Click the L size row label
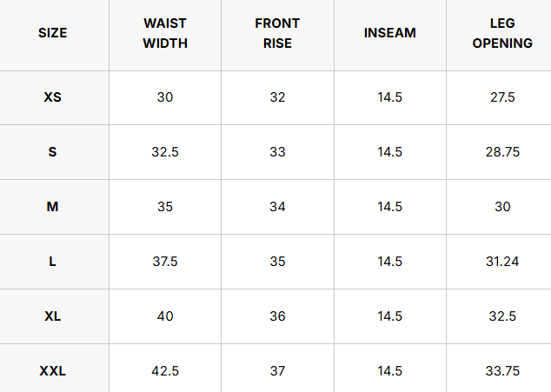This screenshot has height=392, width=551. (x=53, y=262)
